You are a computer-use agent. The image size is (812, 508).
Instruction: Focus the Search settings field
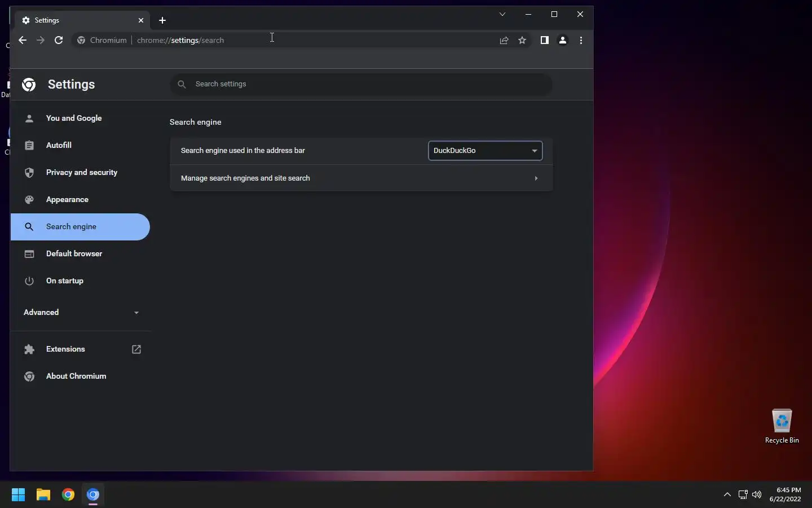point(361,84)
